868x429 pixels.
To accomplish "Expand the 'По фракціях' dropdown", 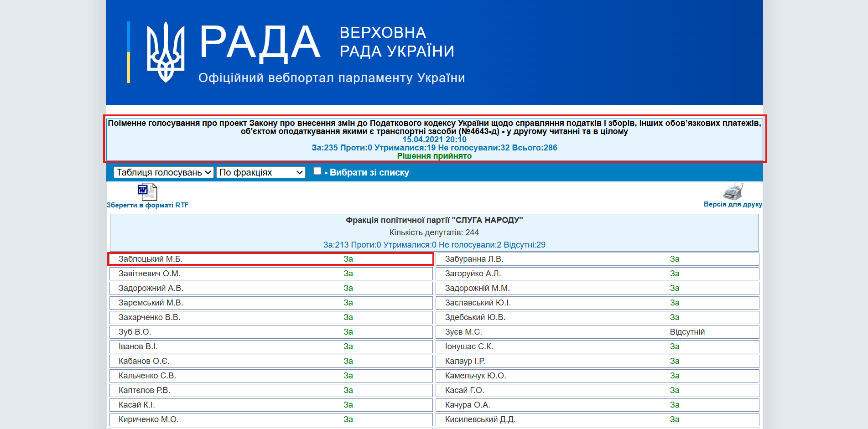I will [261, 172].
